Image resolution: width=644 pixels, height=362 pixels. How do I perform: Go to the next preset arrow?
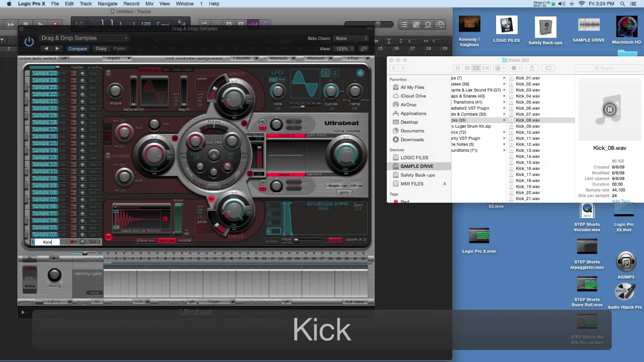tap(57, 49)
